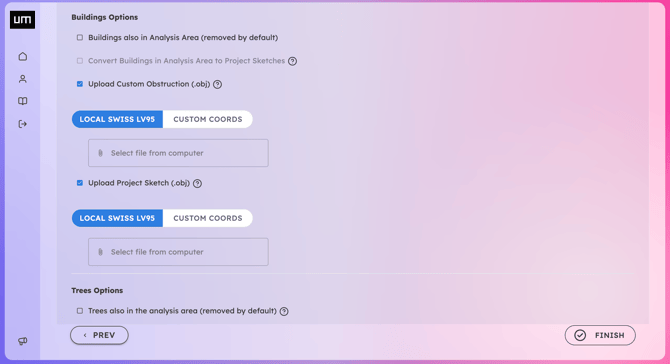Image resolution: width=670 pixels, height=364 pixels.
Task: Click help icon beside Convert Buildings option
Action: [x=292, y=61]
